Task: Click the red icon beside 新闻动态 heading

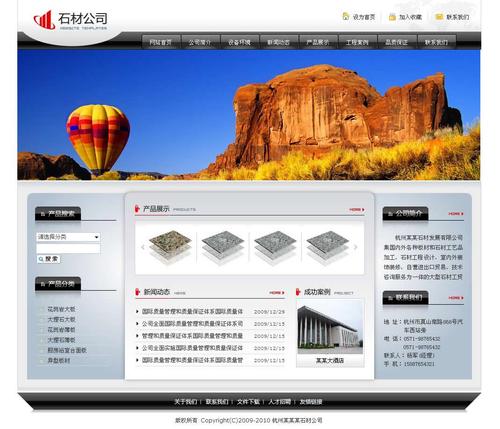Action: [x=137, y=292]
